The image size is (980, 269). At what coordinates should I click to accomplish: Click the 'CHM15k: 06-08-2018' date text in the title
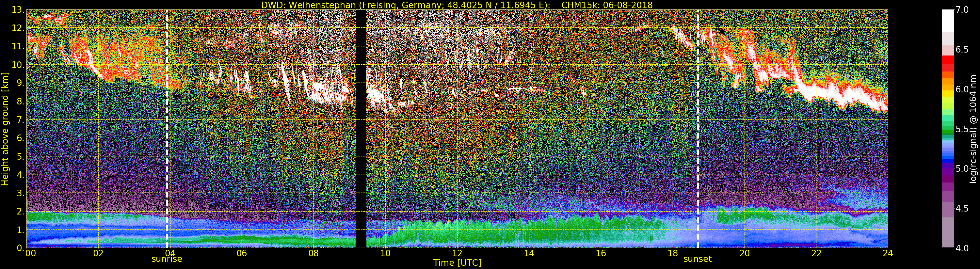(x=607, y=5)
